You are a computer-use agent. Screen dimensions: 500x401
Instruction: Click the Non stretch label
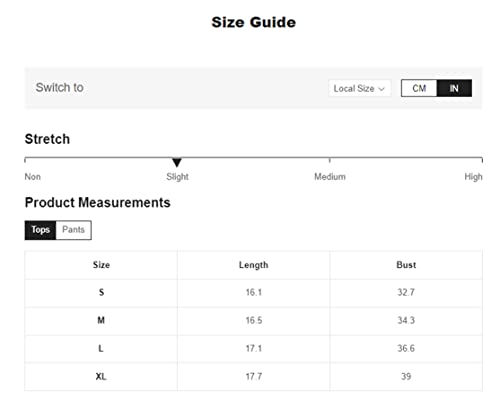pyautogui.click(x=33, y=177)
